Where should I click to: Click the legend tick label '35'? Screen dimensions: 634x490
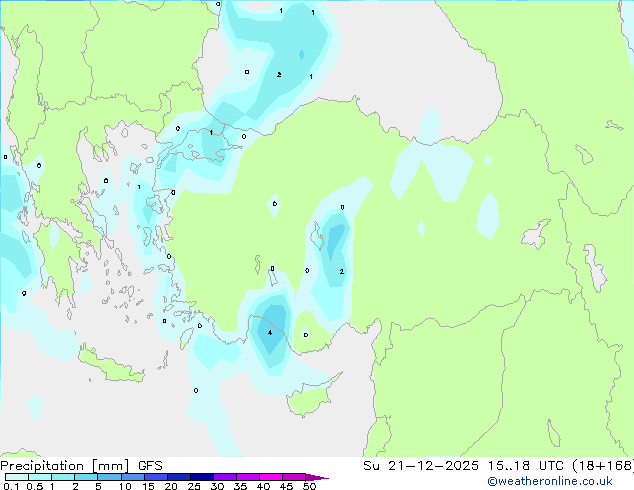(240, 486)
